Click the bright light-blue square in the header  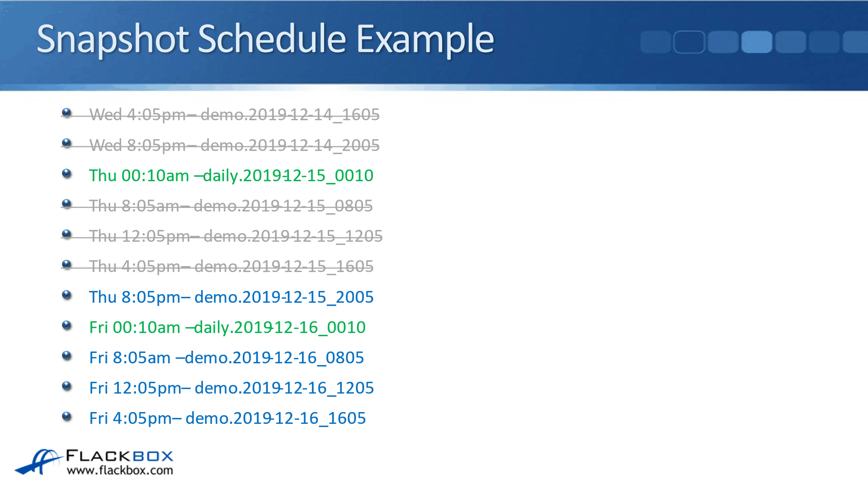[x=757, y=42]
